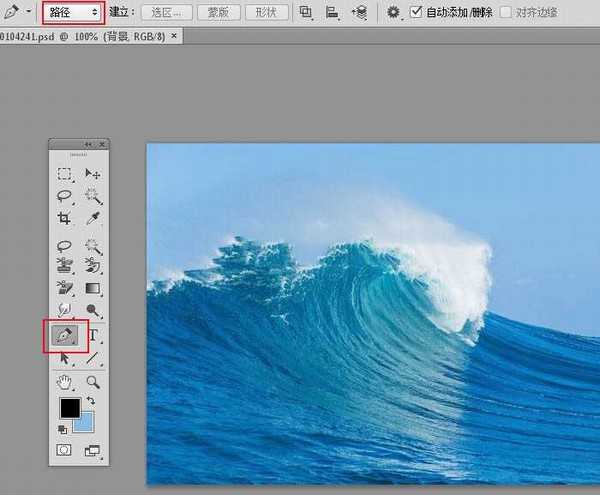Screen dimensions: 600x495
Task: Click the 选区… button
Action: [165, 13]
